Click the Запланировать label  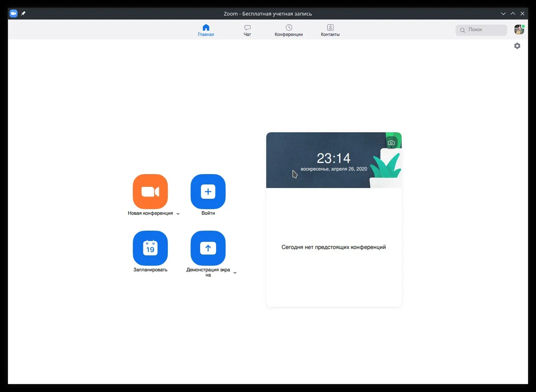click(150, 270)
